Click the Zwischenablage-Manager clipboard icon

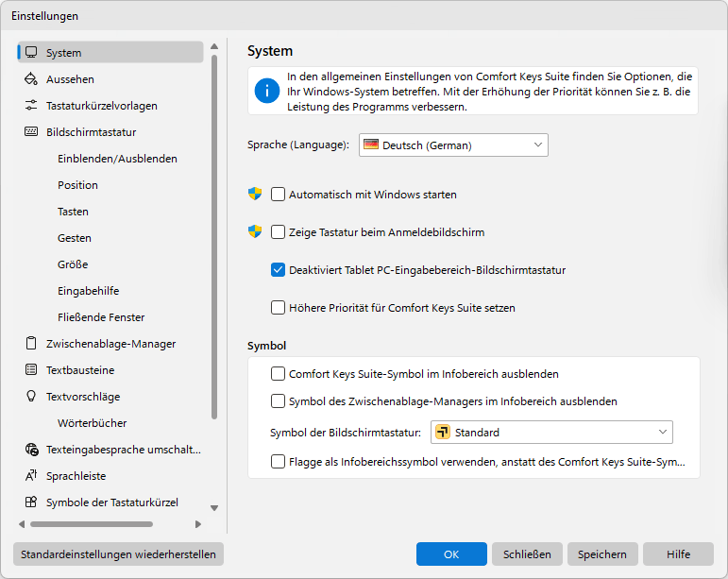pyautogui.click(x=31, y=343)
